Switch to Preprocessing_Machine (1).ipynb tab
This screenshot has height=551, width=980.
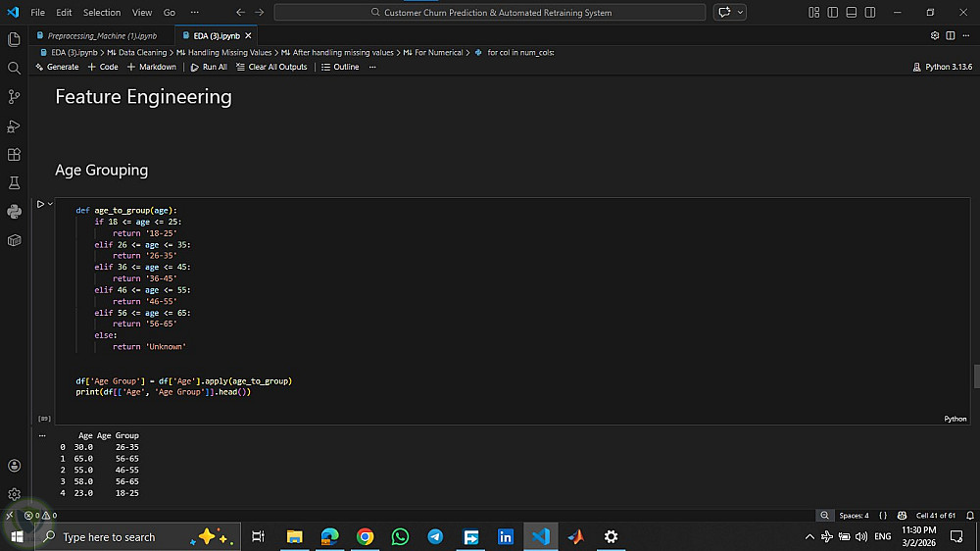click(102, 35)
